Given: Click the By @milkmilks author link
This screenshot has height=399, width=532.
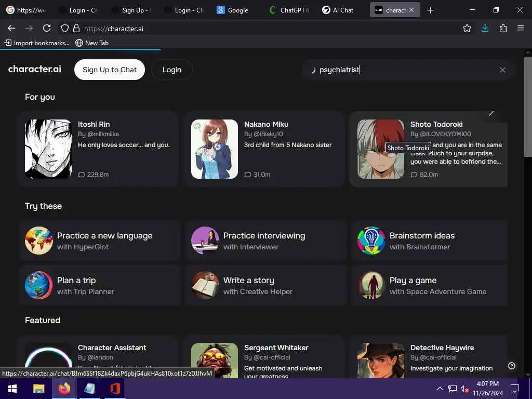Looking at the screenshot, I should tap(98, 134).
